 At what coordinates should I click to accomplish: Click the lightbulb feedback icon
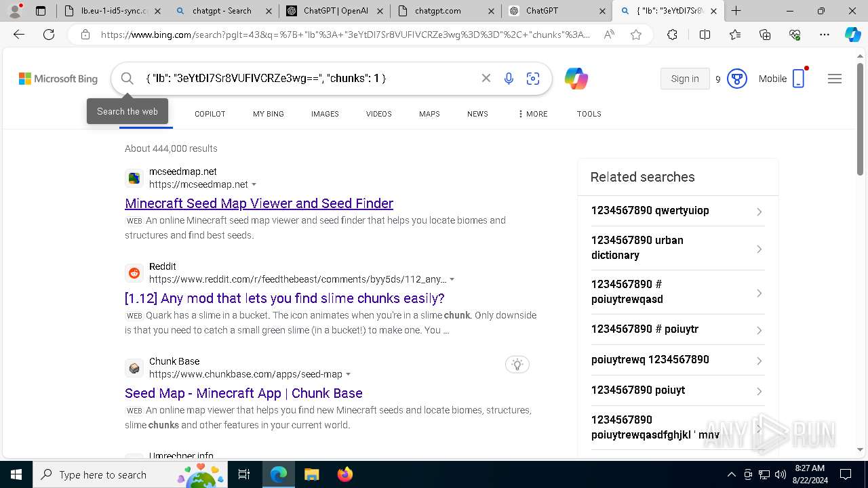517,365
